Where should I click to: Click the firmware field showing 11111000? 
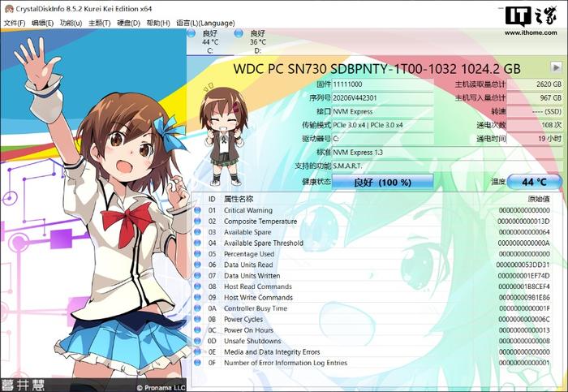click(x=382, y=84)
